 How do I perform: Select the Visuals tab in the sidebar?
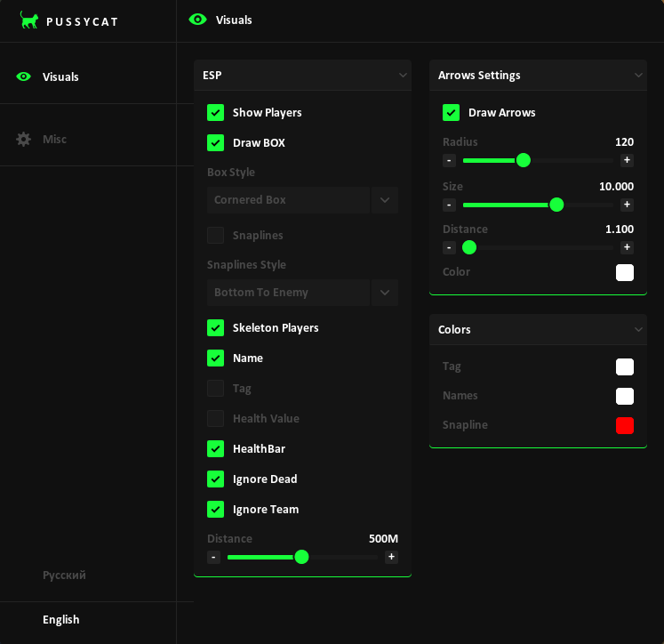[60, 76]
